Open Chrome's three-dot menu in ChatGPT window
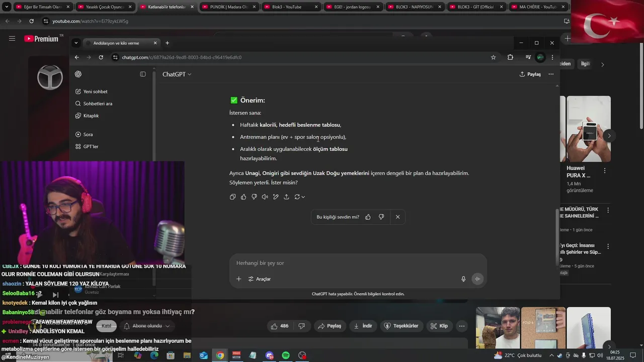The height and width of the screenshot is (362, 644). 552,57
